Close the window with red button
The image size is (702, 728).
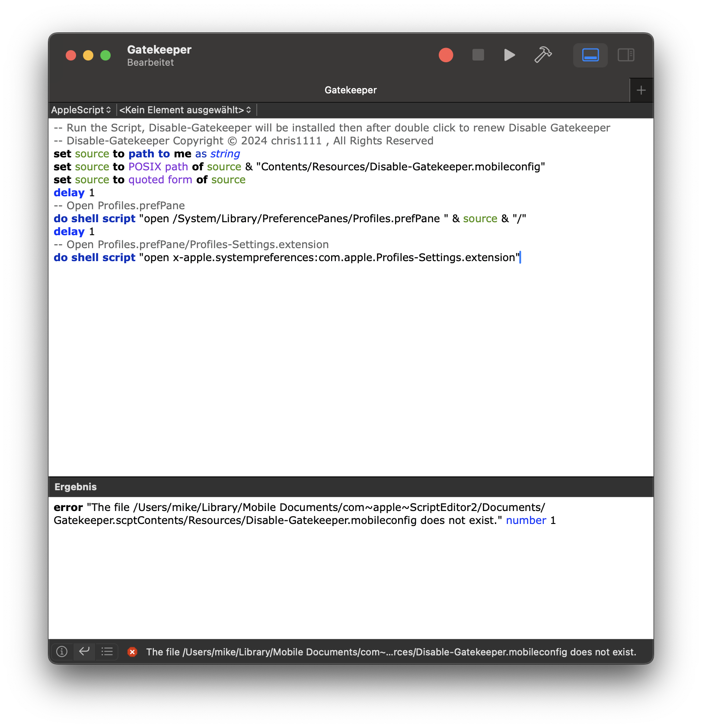tap(71, 55)
